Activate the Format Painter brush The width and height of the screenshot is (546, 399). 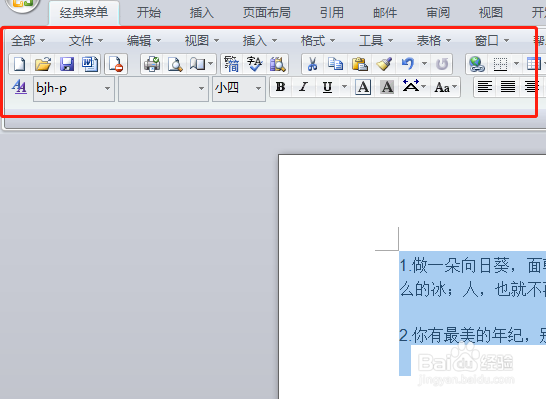[x=384, y=64]
